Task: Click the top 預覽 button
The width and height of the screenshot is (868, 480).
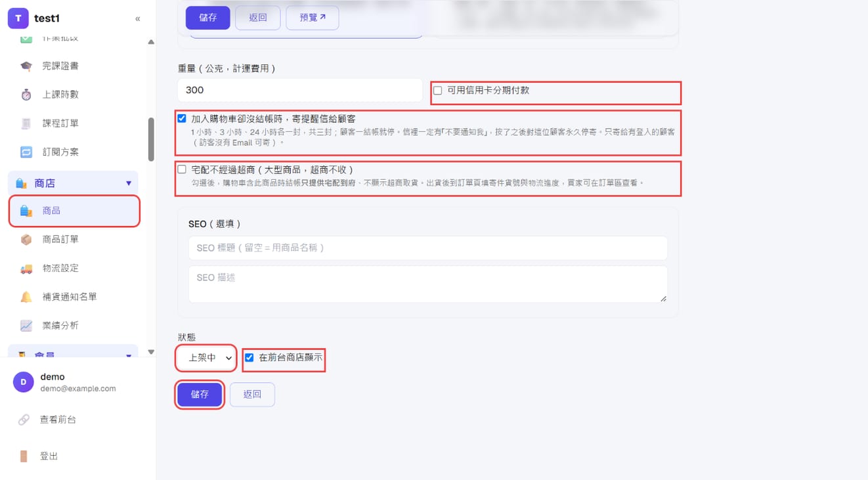Action: tap(313, 18)
